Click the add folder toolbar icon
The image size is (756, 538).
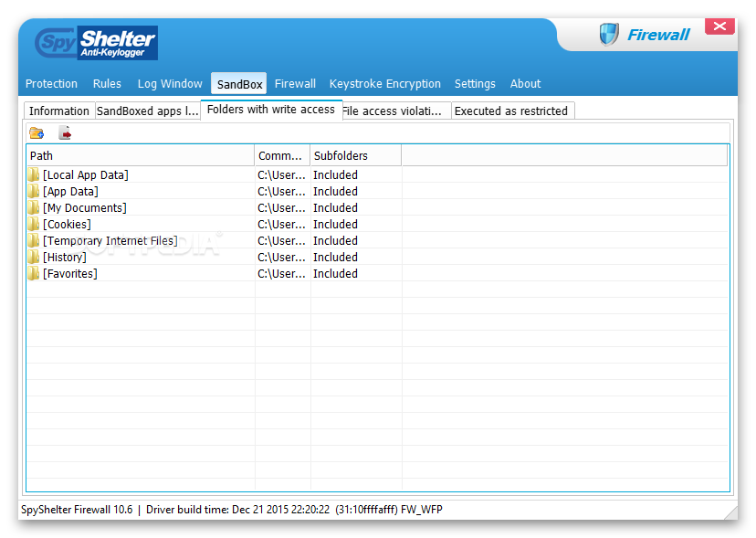[37, 132]
